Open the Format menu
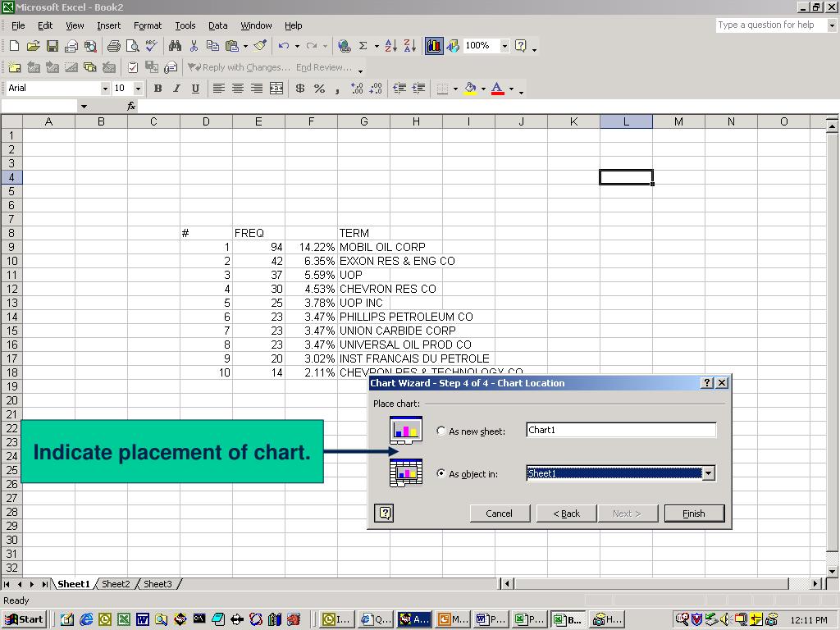This screenshot has width=840, height=630. click(148, 25)
